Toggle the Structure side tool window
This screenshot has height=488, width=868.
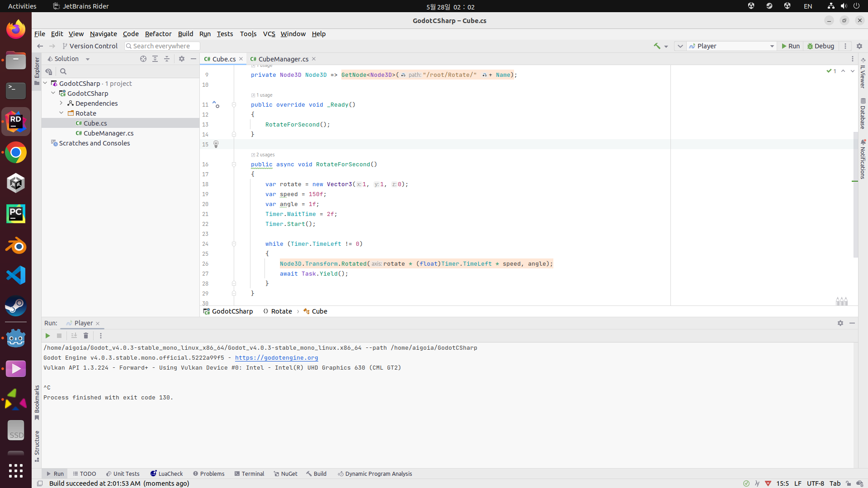tap(37, 446)
